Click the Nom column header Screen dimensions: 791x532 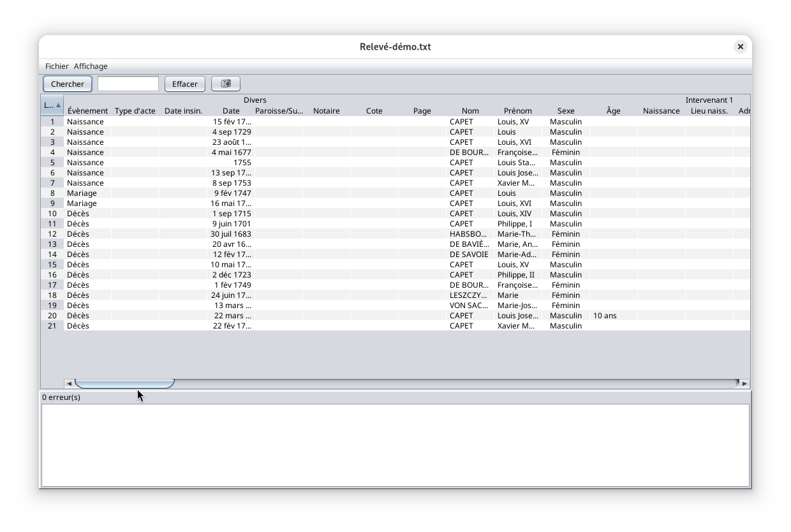(470, 111)
